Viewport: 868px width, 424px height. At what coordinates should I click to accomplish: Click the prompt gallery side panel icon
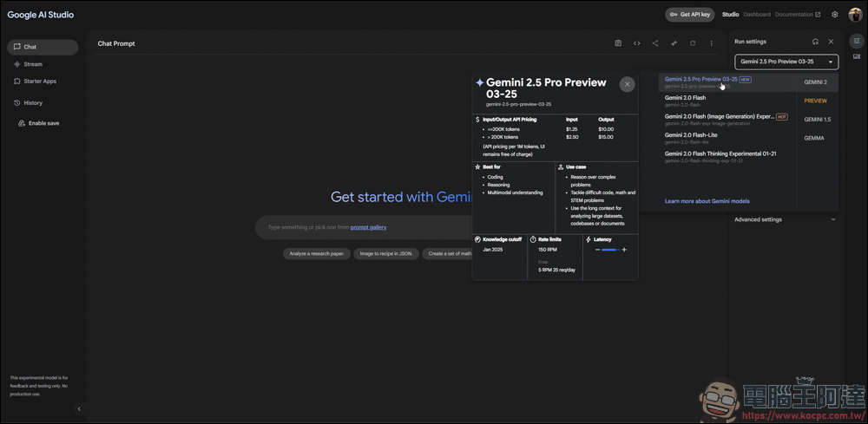[857, 56]
